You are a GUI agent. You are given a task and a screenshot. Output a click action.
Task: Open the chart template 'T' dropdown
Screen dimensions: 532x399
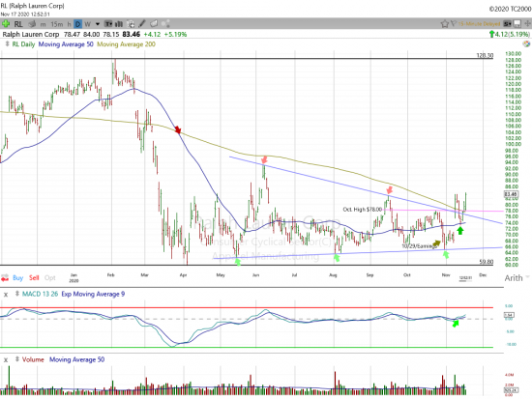108,24
